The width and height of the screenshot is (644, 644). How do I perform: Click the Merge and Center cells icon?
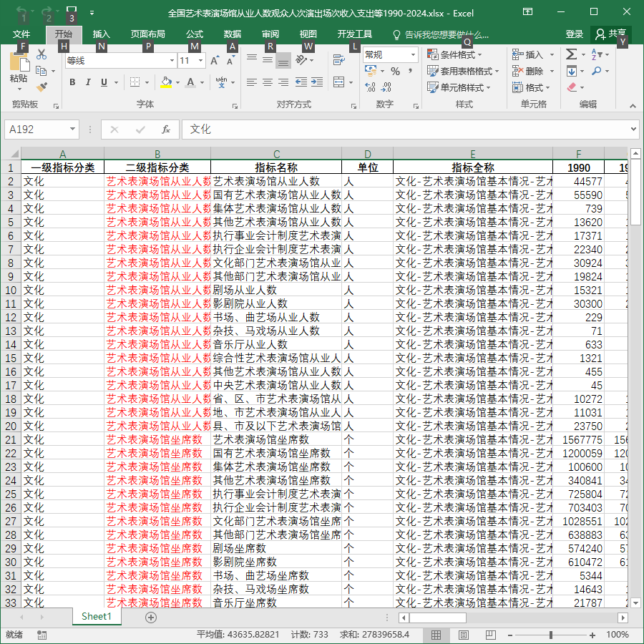[339, 82]
